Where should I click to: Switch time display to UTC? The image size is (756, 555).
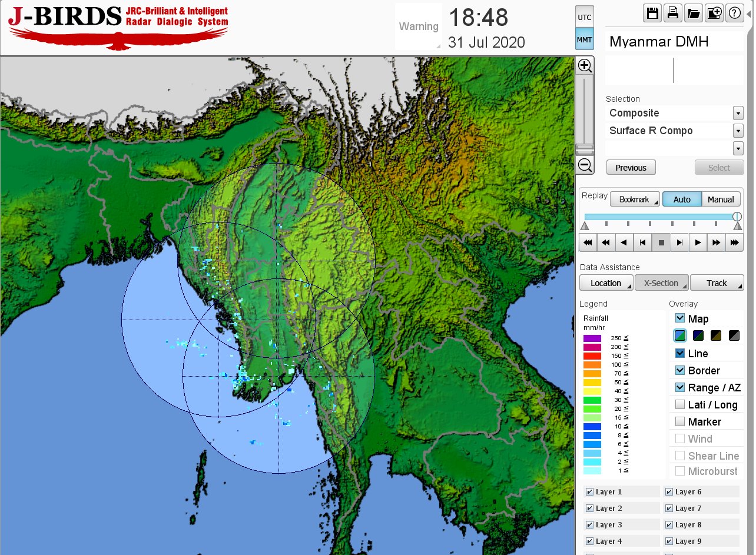pyautogui.click(x=584, y=17)
